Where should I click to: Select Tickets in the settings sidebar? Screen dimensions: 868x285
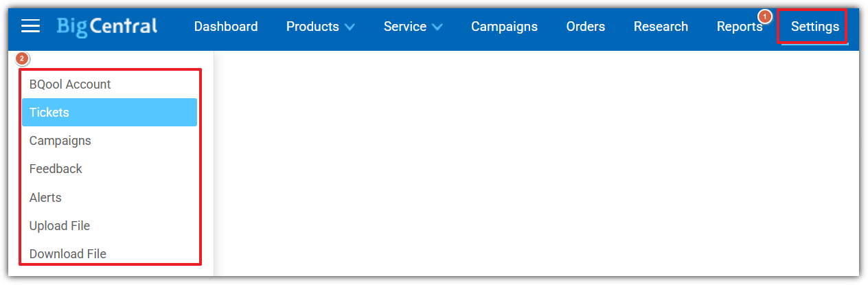pyautogui.click(x=49, y=113)
